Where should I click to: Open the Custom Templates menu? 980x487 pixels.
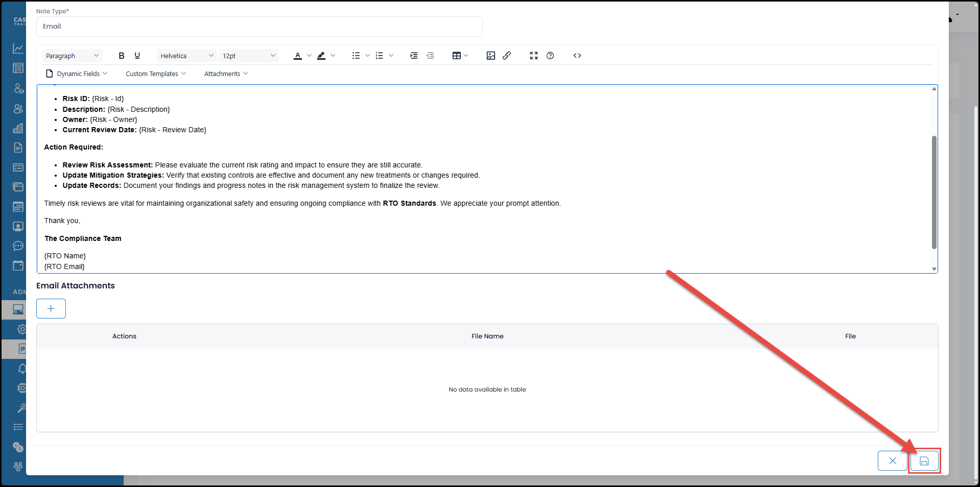[156, 74]
